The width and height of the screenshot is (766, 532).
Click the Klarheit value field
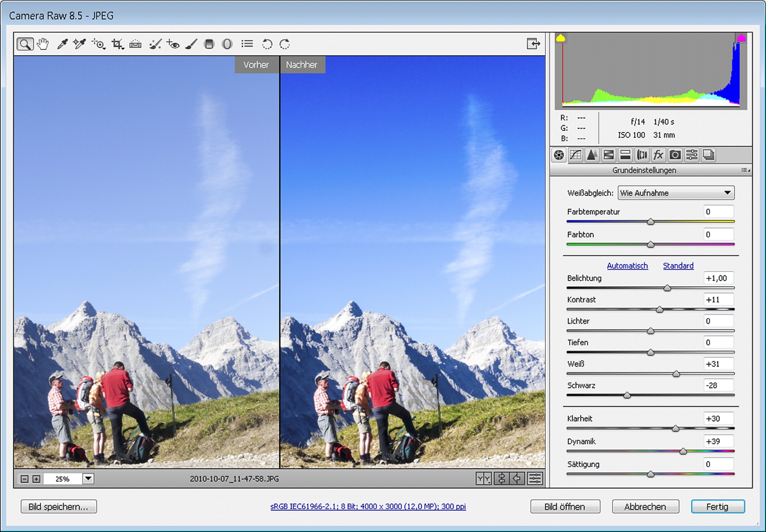point(719,419)
